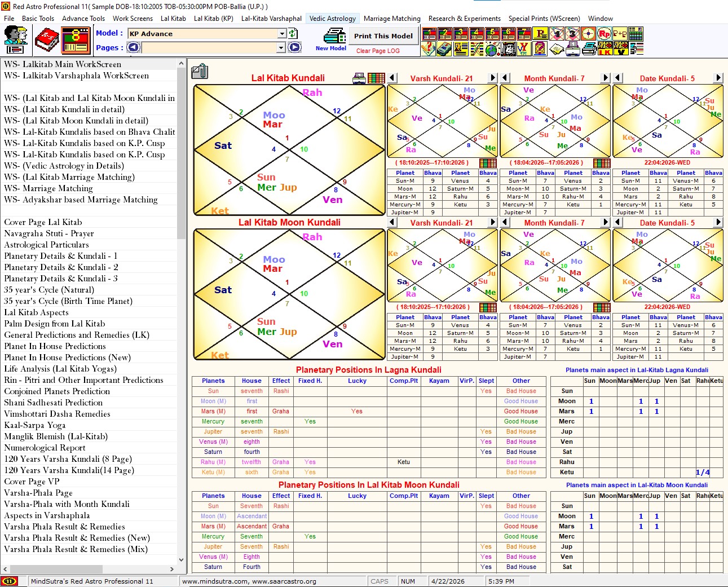728x587 pixels.
Task: Click the V matching icon with faces
Action: (620, 49)
